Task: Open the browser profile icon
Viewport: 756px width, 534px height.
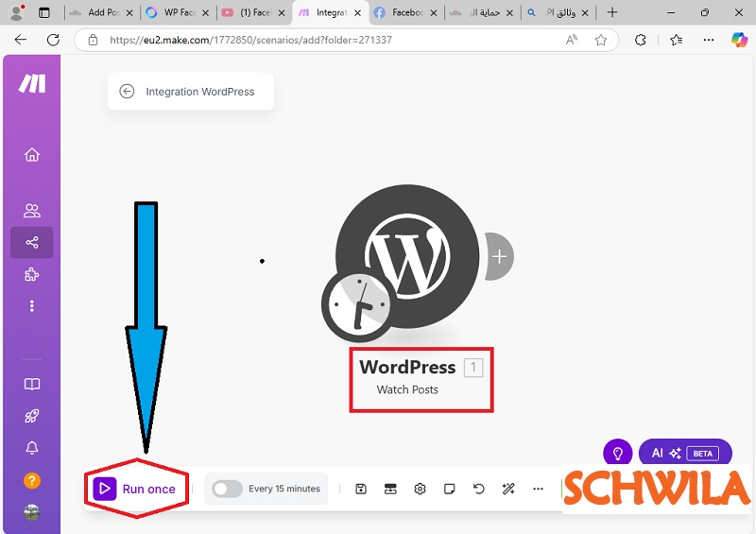Action: pyautogui.click(x=17, y=12)
